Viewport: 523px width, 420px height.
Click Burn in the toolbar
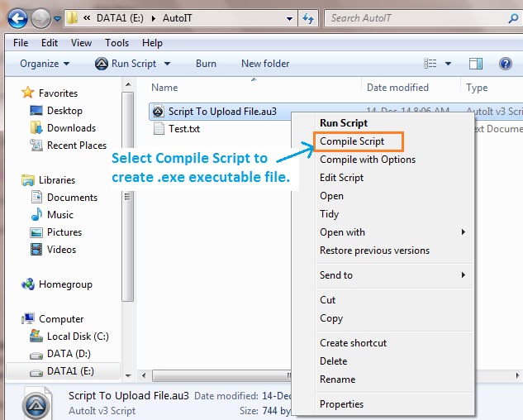click(x=206, y=64)
